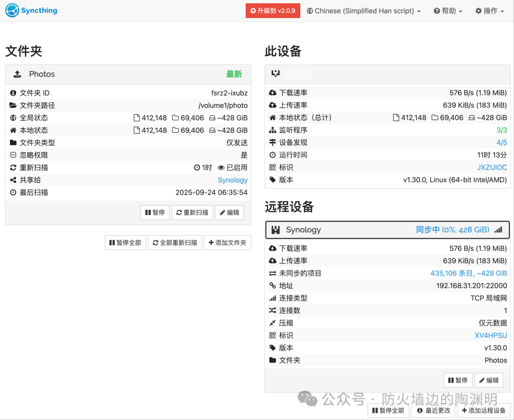The width and height of the screenshot is (514, 420).
Task: Click the local device identicon icon
Action: pos(275,73)
